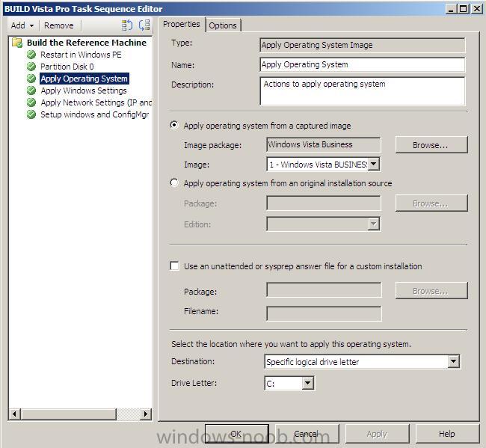This screenshot has height=448, width=486.
Task: Browse for the image package
Action: (x=431, y=145)
